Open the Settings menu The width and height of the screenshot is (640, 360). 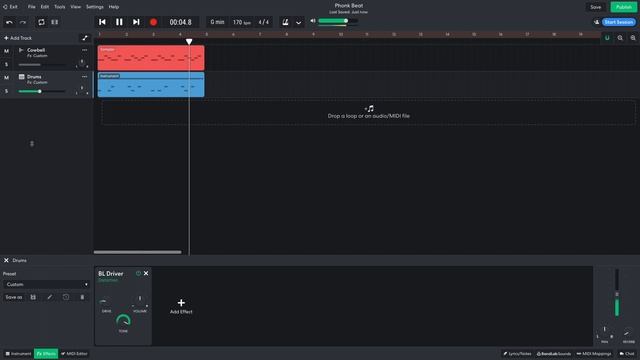coord(95,7)
